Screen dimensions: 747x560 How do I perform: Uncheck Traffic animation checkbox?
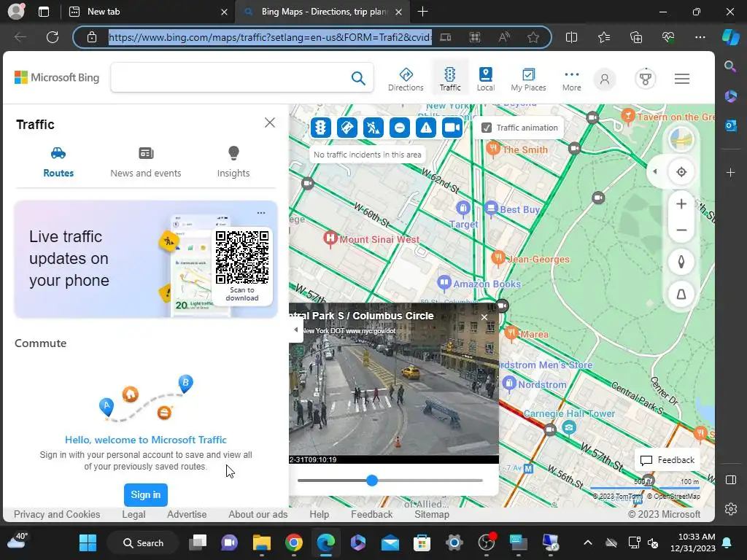click(x=487, y=128)
